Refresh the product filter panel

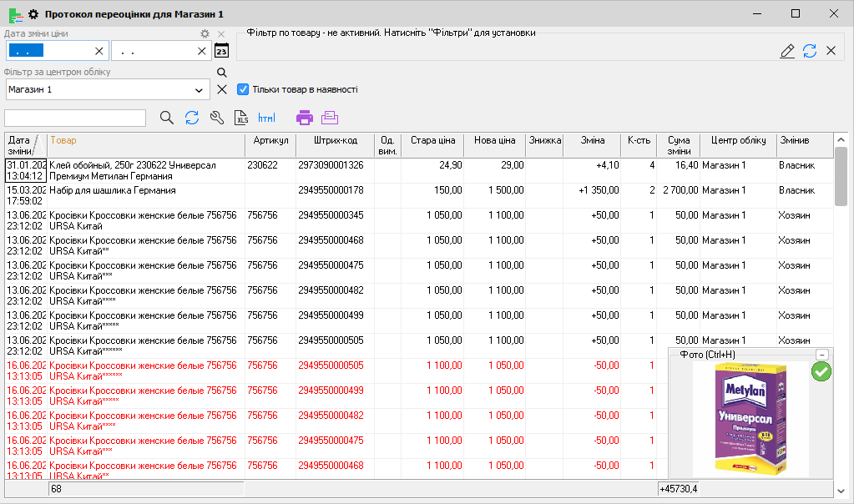tap(810, 51)
